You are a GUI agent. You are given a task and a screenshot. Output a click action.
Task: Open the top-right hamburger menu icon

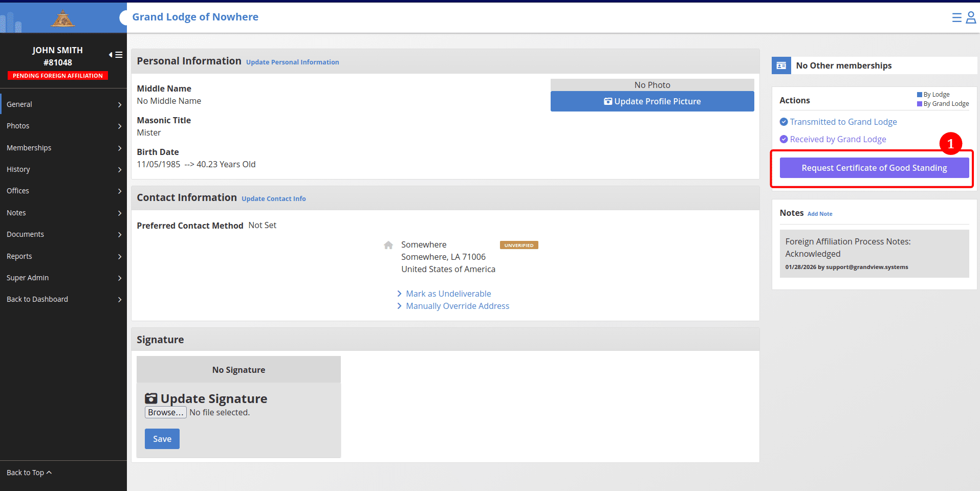(956, 18)
